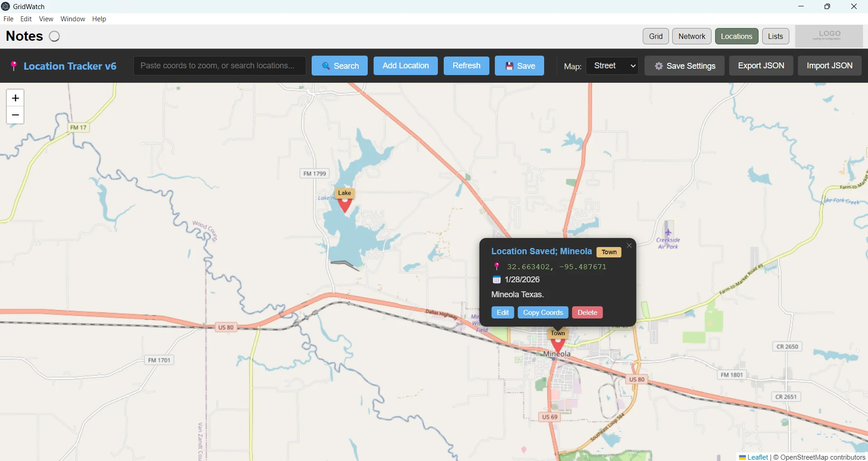Zoom out using the minus map control
Image resolution: width=868 pixels, height=461 pixels.
pos(15,115)
